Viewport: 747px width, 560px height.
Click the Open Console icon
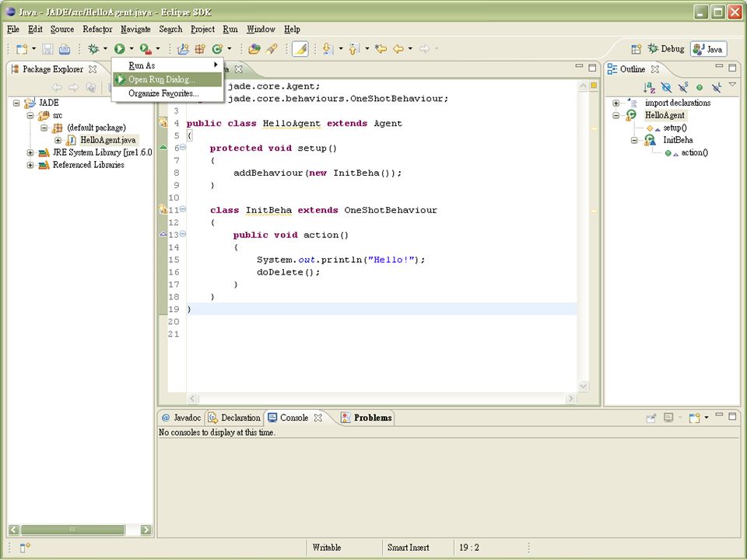694,418
